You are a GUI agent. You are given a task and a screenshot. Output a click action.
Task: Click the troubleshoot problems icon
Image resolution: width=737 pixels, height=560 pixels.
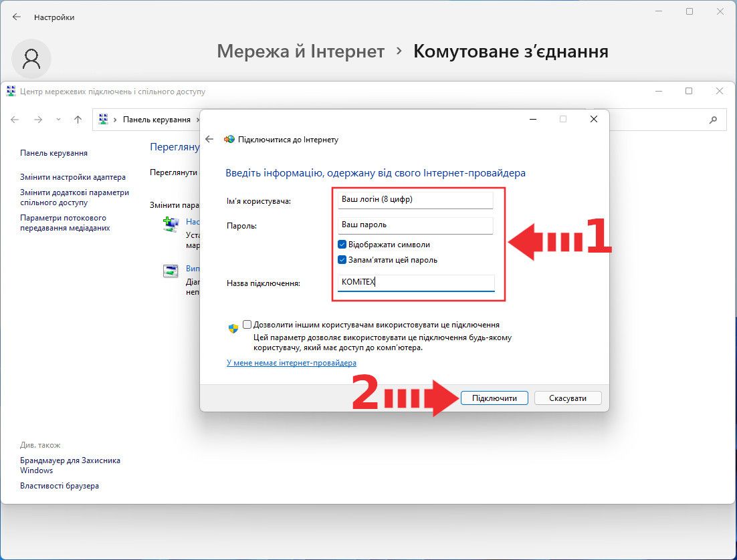click(x=171, y=271)
